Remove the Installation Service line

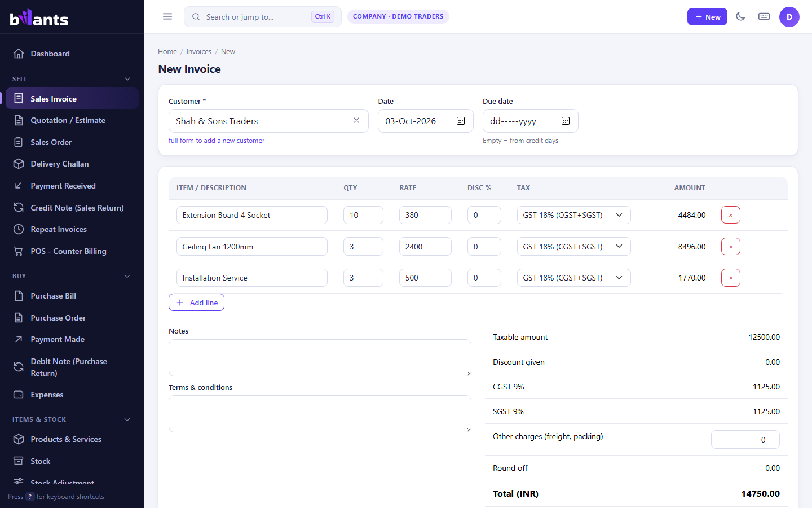[x=731, y=278]
